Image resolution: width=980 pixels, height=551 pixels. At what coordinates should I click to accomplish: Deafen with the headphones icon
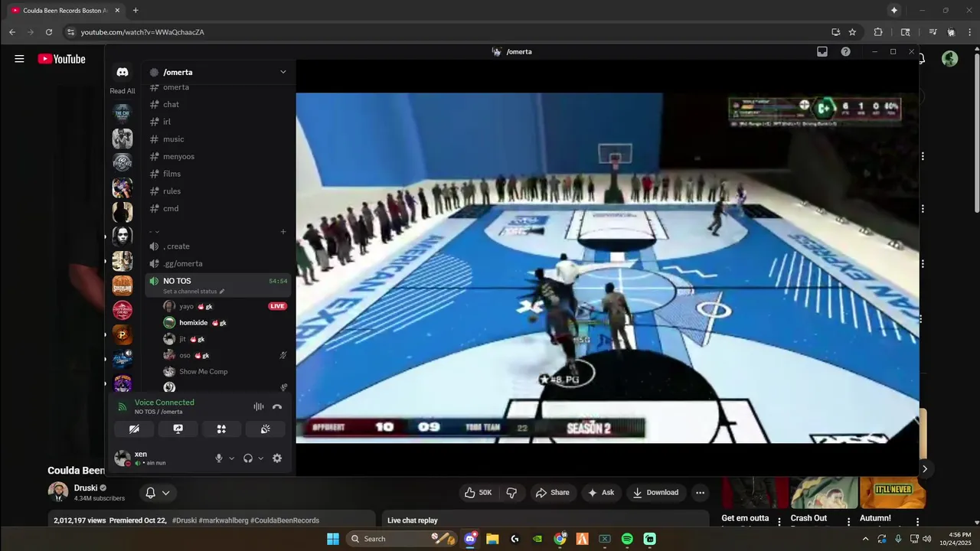[248, 458]
